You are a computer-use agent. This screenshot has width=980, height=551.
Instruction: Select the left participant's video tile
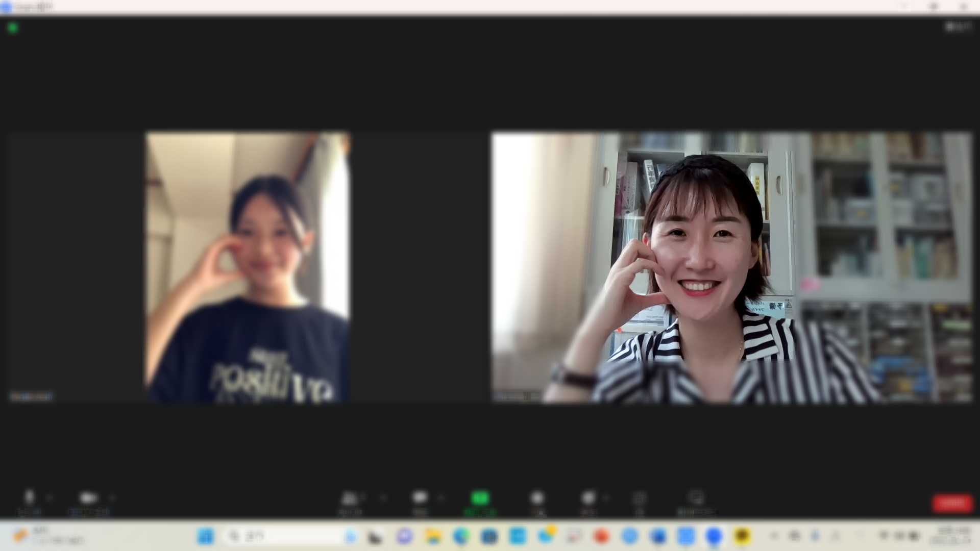click(x=248, y=268)
